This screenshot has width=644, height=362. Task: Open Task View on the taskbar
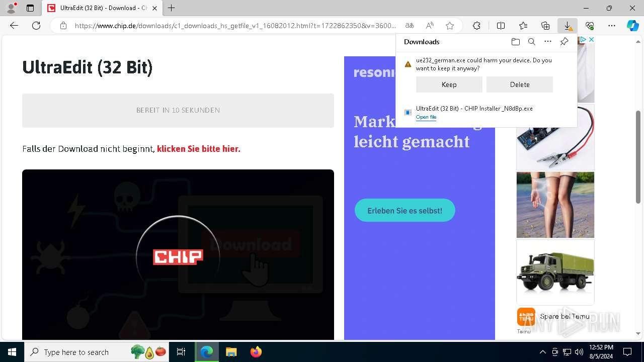181,352
